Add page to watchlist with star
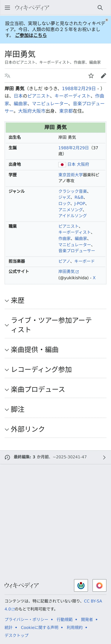Screen dimensions: 111x644 coord(91,76)
